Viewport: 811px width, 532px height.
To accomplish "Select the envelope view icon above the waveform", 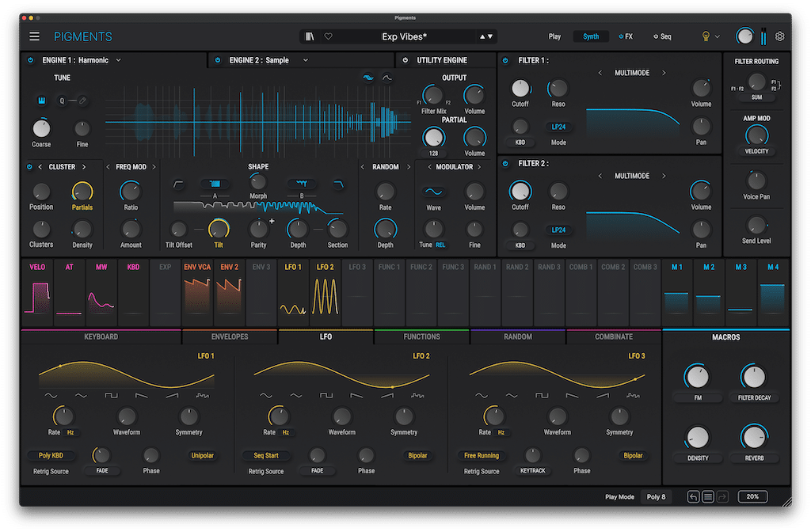I will pyautogui.click(x=386, y=78).
